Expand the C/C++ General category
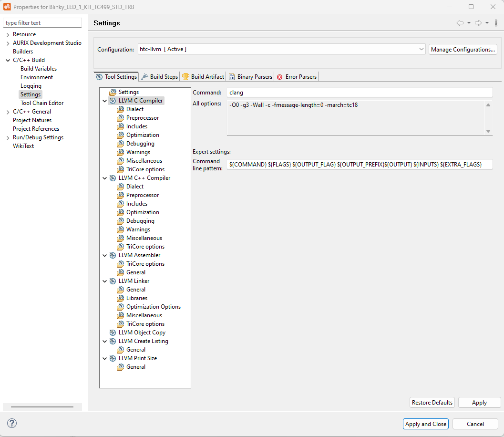The image size is (504, 437). [8, 112]
